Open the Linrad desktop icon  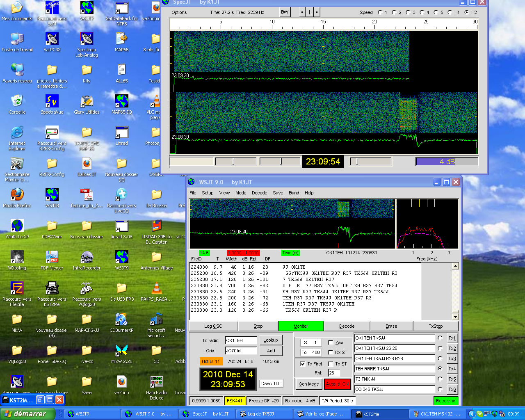pos(121,136)
